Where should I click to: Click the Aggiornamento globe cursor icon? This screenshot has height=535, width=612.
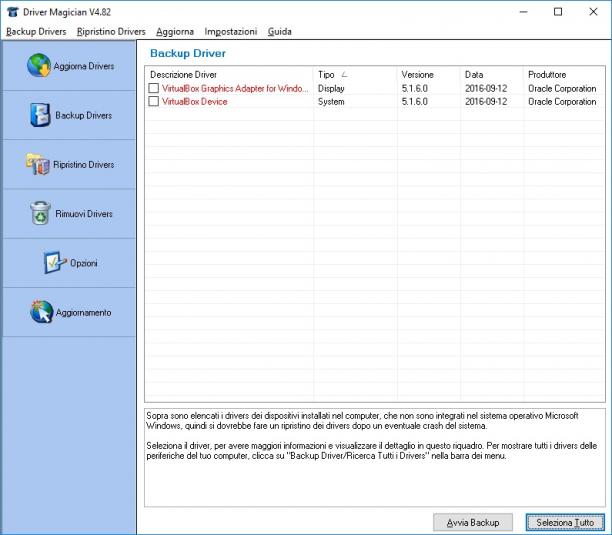click(41, 311)
